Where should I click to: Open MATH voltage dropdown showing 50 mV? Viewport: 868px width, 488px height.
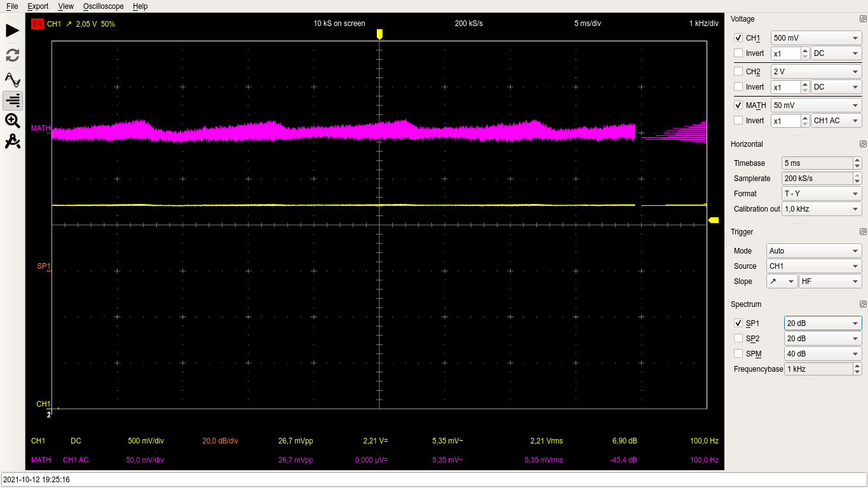(x=817, y=105)
